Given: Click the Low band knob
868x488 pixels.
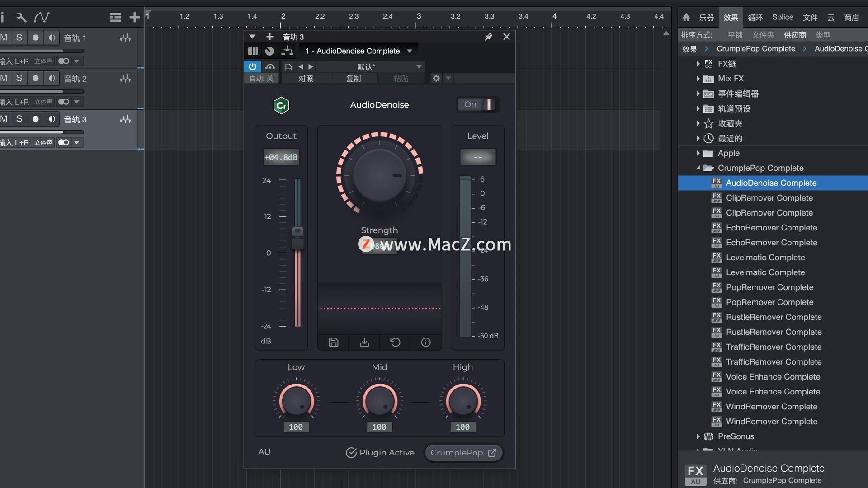Looking at the screenshot, I should coord(296,401).
